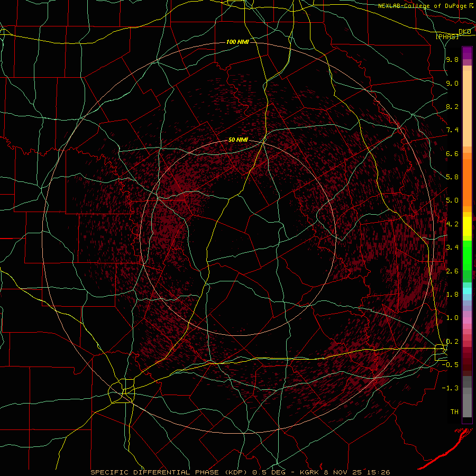The width and height of the screenshot is (476, 476).
Task: Click the 15:26 timestamp in caption
Action: tap(378, 472)
